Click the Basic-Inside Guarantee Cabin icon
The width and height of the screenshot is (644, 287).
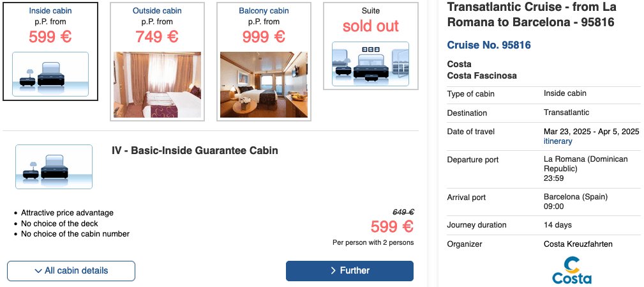click(54, 167)
